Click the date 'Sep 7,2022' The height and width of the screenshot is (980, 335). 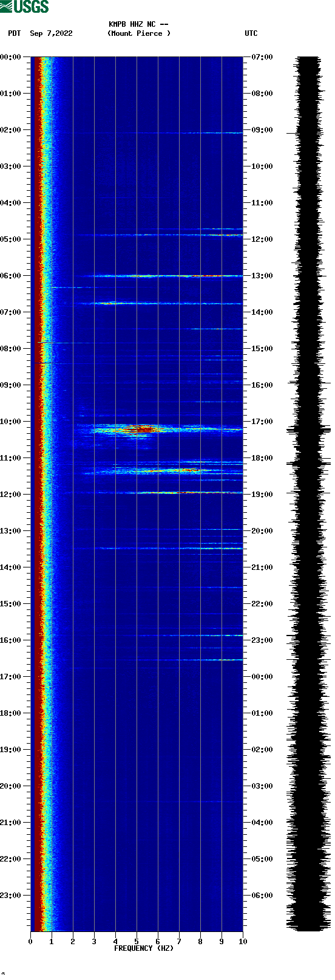(x=51, y=33)
